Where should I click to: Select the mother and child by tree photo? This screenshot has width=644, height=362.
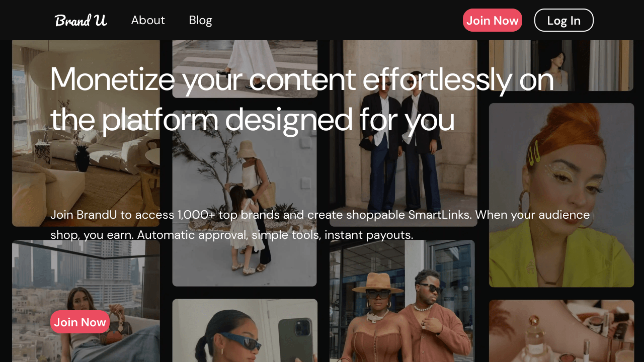coord(245,199)
